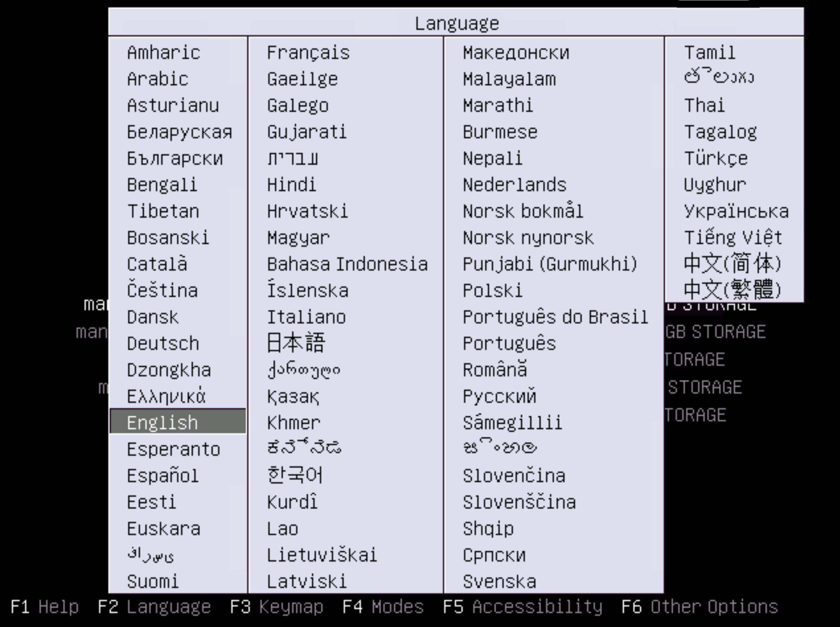
Task: Select English from the language list
Action: (x=163, y=421)
